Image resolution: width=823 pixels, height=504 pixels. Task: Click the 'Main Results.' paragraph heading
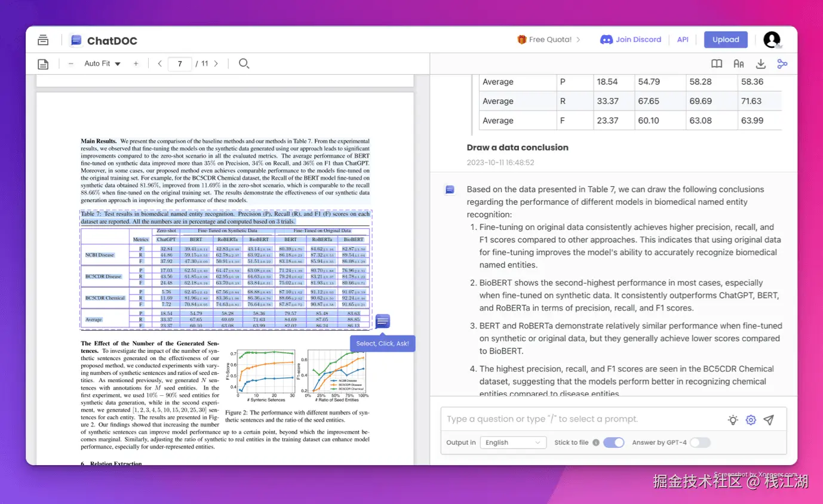99,142
